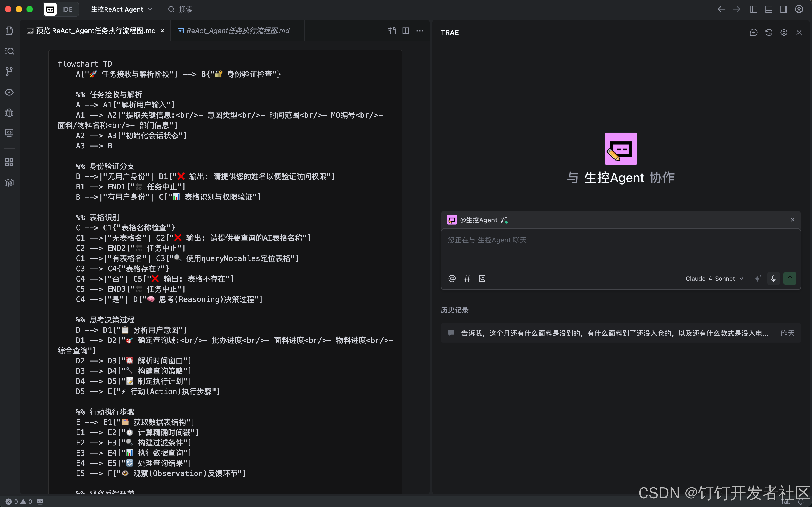
Task: Click the open source file icon in editor toolbar
Action: coord(392,30)
